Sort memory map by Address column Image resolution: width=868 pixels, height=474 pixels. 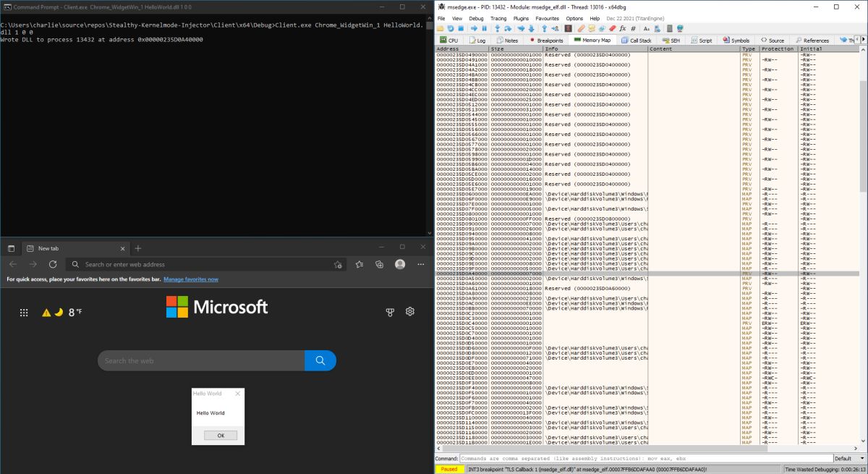tap(461, 48)
